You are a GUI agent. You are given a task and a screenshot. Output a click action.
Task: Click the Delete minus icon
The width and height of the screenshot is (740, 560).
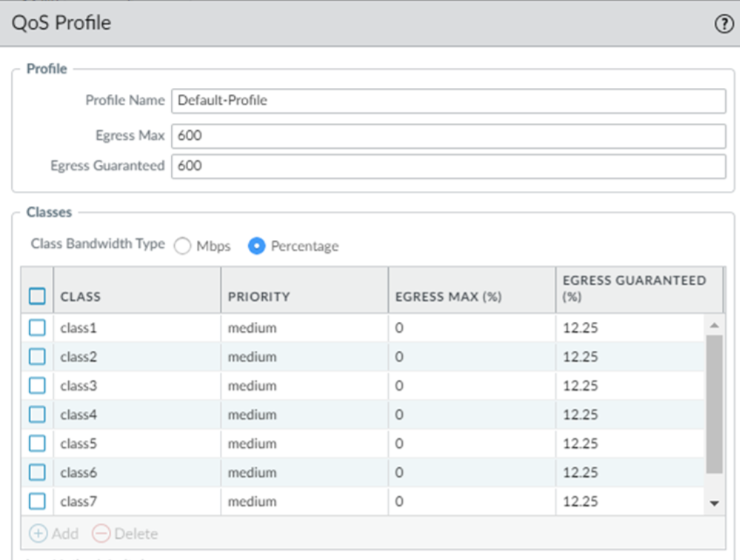coord(100,533)
